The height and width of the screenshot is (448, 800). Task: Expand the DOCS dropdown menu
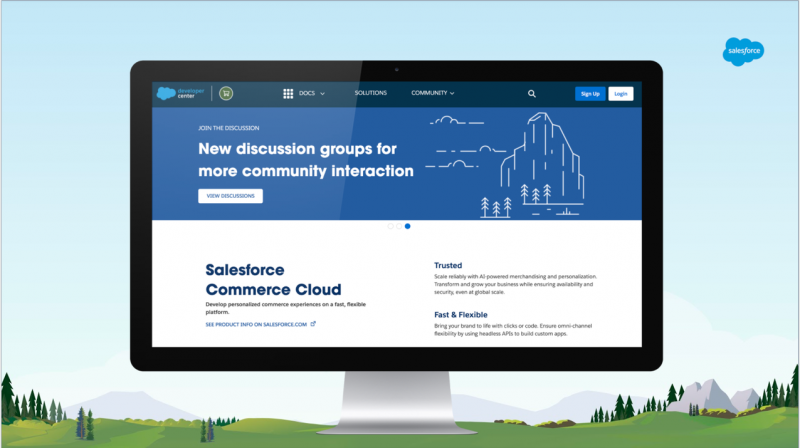click(311, 93)
